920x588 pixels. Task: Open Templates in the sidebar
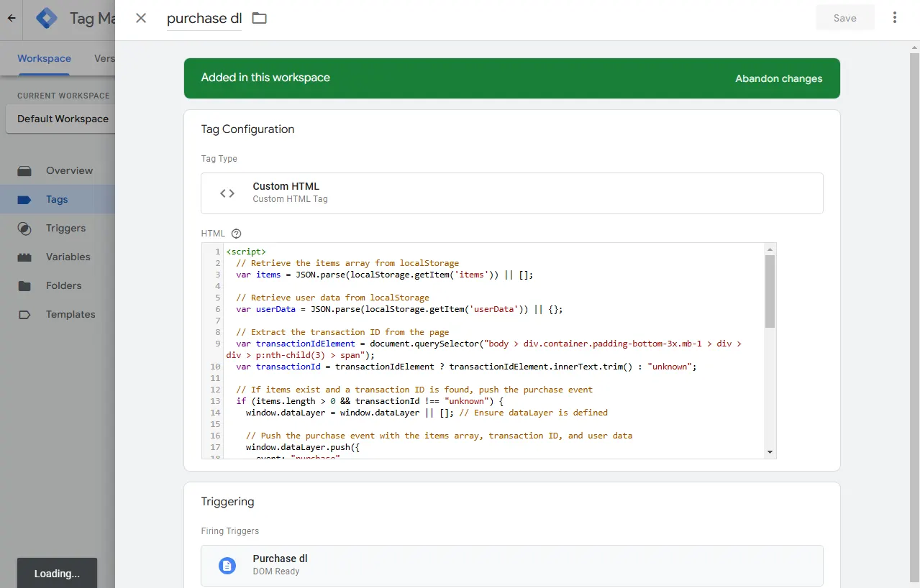coord(70,314)
